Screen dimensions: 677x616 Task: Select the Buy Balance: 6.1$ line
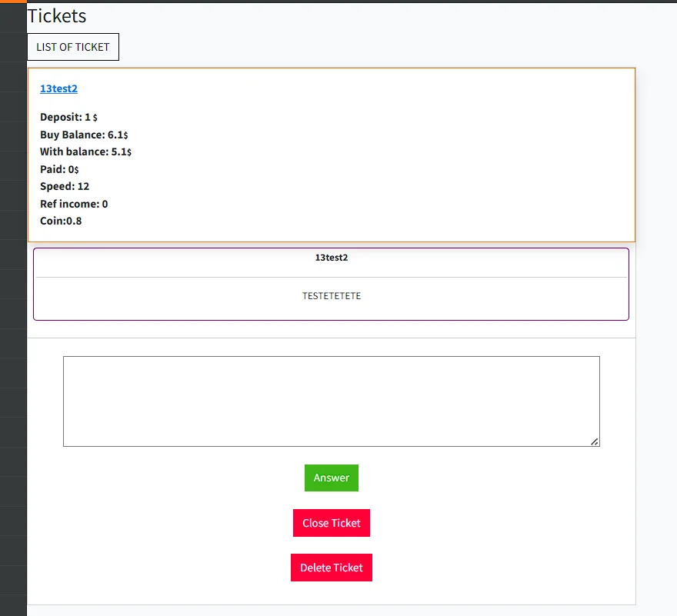click(84, 135)
